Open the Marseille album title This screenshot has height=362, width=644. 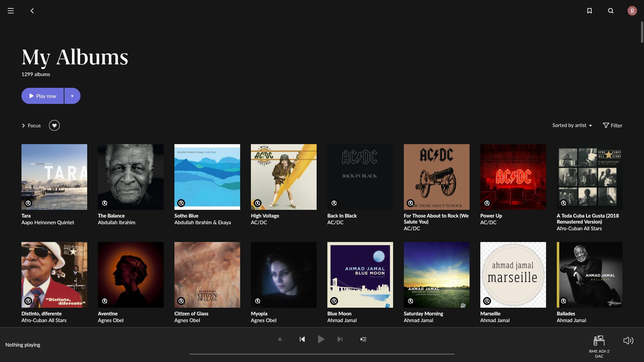point(490,314)
